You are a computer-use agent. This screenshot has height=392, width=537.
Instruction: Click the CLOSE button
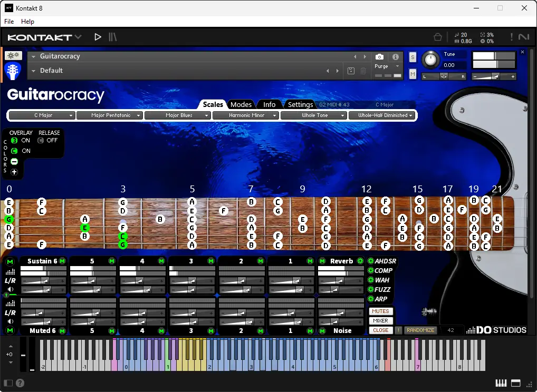click(x=380, y=330)
